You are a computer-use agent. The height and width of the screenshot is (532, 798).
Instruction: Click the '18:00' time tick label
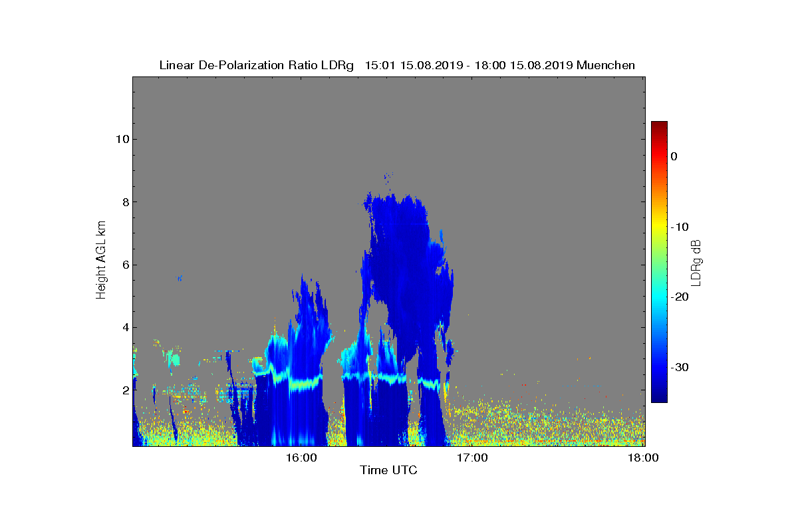click(x=644, y=458)
